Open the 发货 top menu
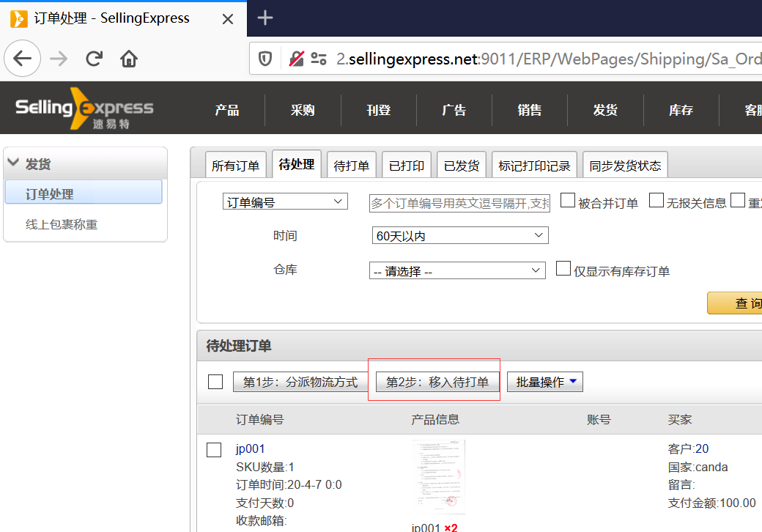Image resolution: width=762 pixels, height=532 pixels. tap(605, 111)
